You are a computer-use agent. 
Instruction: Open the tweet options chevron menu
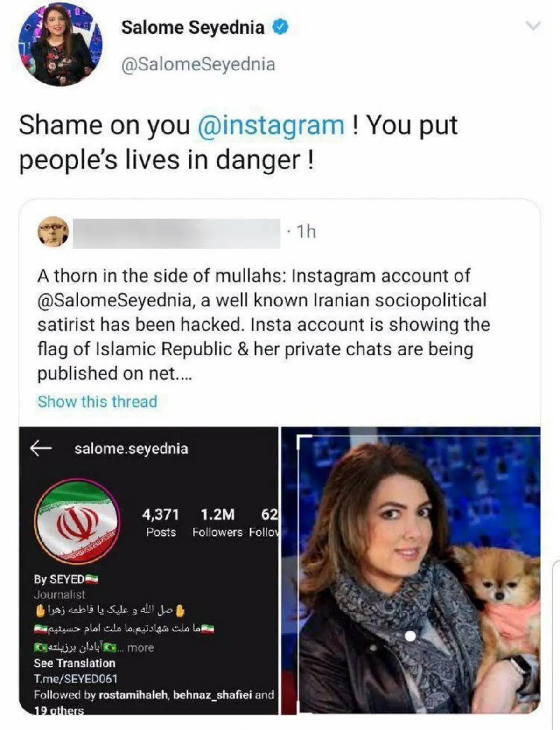tap(533, 26)
